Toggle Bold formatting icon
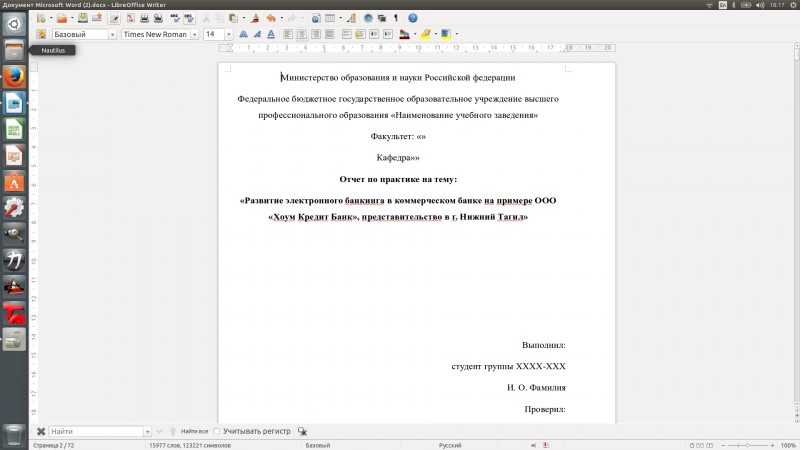800x450 pixels. (243, 34)
